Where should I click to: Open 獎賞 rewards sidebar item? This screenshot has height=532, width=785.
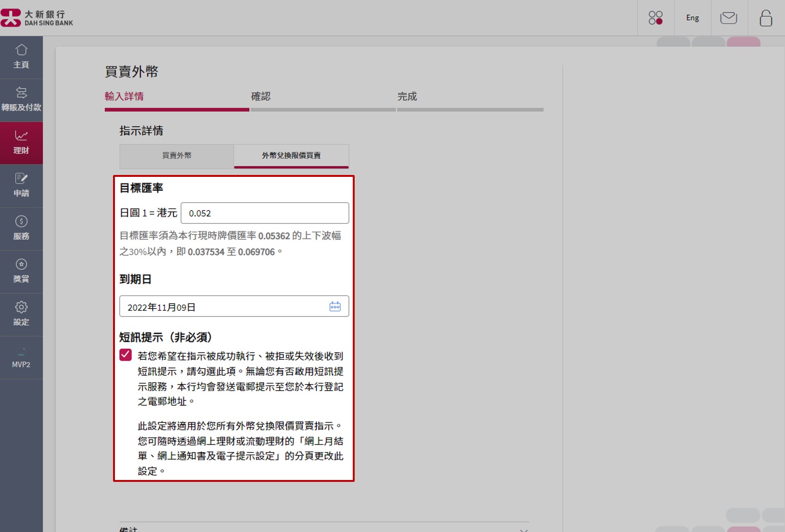21,271
